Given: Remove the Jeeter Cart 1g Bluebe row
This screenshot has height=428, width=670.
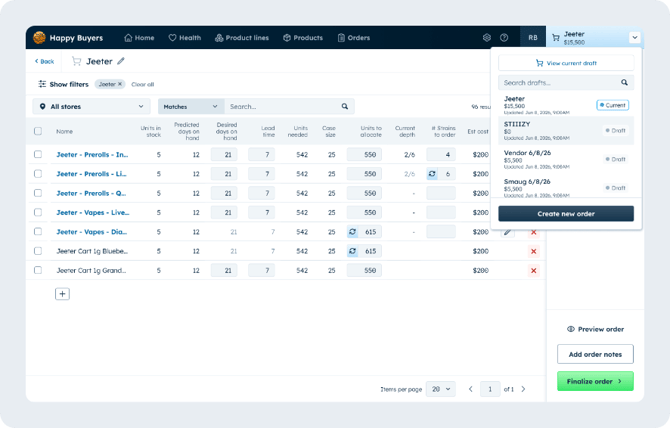Looking at the screenshot, I should 533,251.
